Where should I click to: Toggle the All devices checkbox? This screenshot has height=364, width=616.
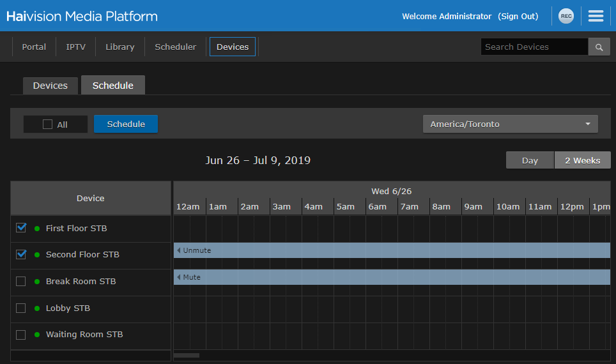(x=48, y=125)
